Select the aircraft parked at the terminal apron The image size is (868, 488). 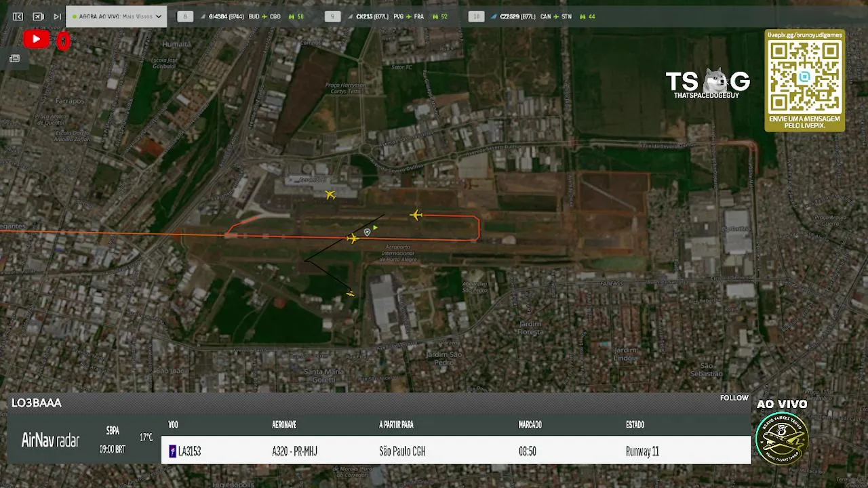pyautogui.click(x=330, y=195)
